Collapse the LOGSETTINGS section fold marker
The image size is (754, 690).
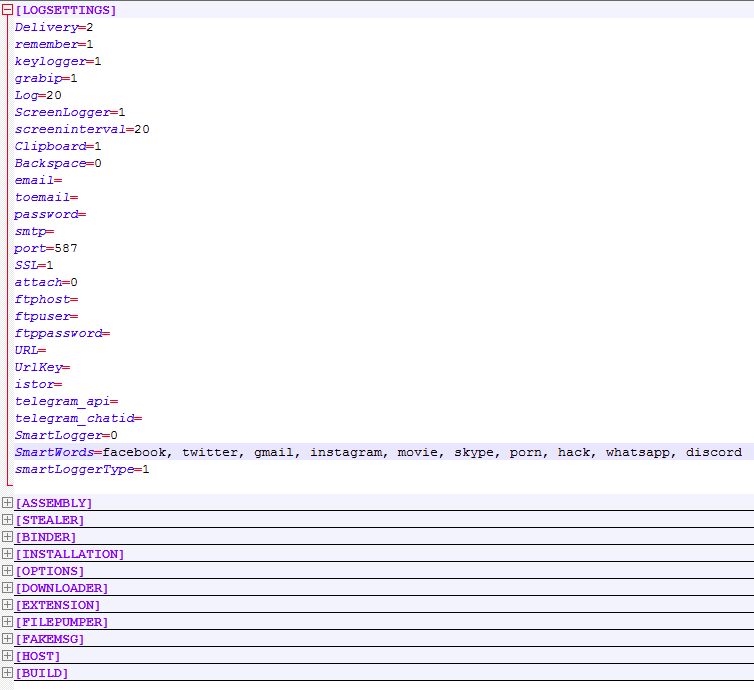click(x=7, y=10)
